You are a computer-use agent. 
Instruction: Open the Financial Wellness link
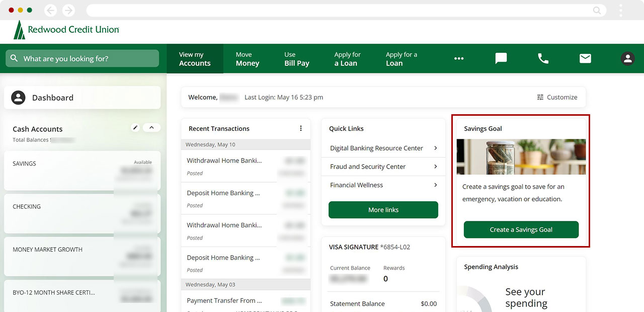[x=356, y=185]
